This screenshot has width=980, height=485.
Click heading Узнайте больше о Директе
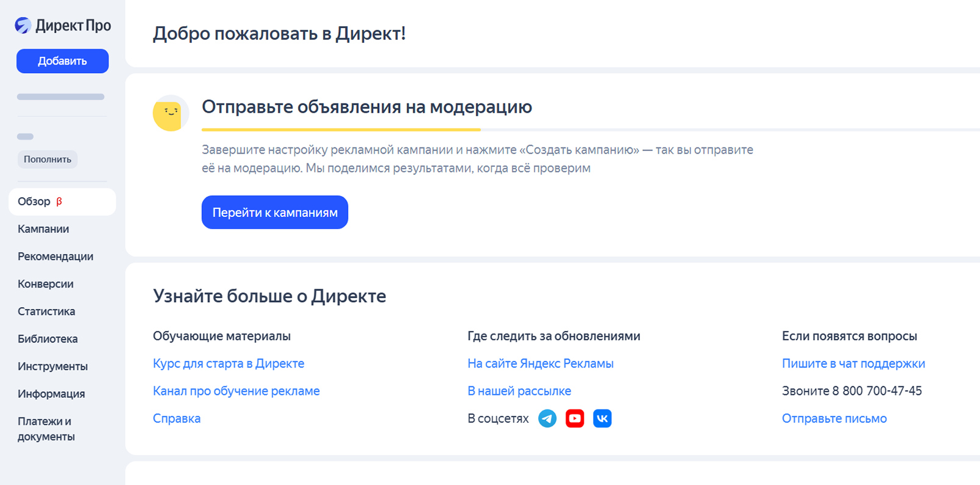point(269,296)
